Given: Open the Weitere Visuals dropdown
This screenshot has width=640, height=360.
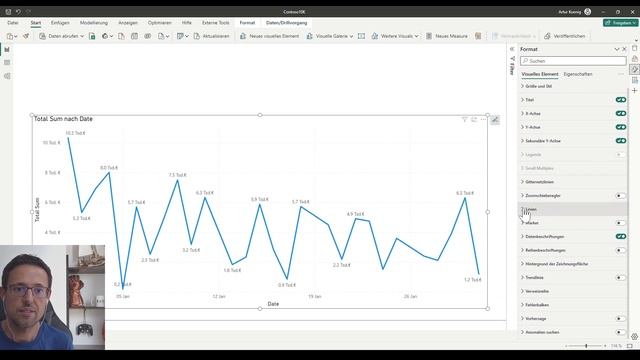Looking at the screenshot, I should 395,36.
